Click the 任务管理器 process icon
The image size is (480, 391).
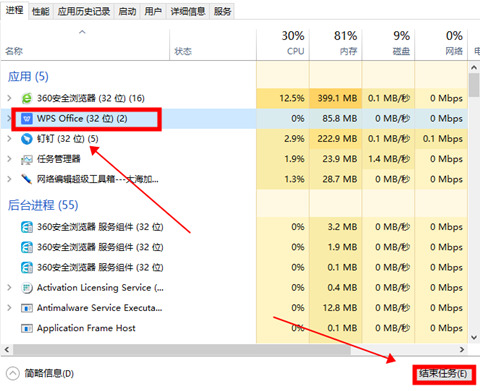coord(26,159)
